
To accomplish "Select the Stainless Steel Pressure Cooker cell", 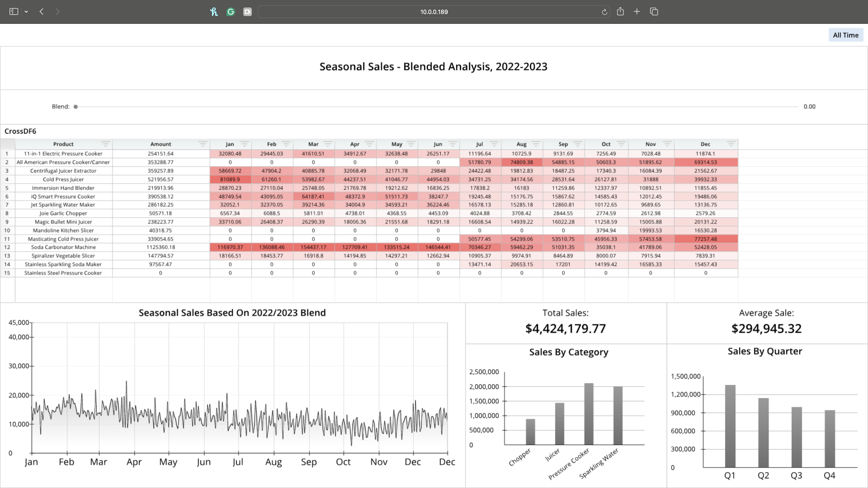I will coord(63,273).
